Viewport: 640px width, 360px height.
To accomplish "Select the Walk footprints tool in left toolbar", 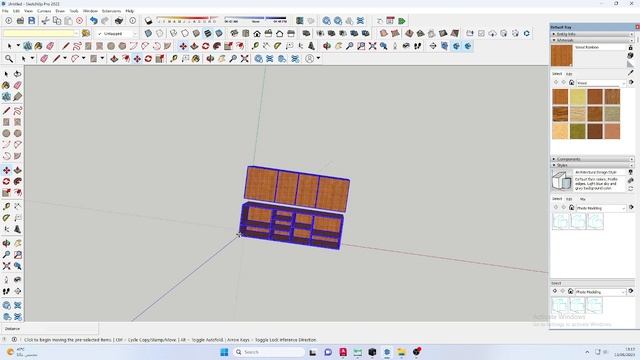I will click(x=6, y=291).
